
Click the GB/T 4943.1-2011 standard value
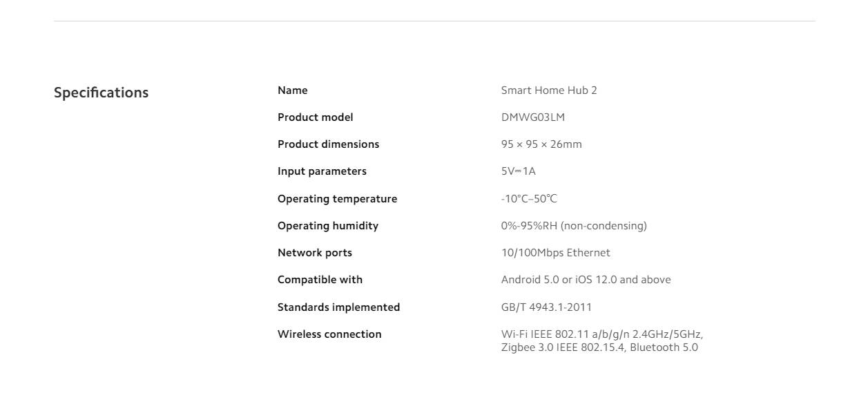coord(546,307)
